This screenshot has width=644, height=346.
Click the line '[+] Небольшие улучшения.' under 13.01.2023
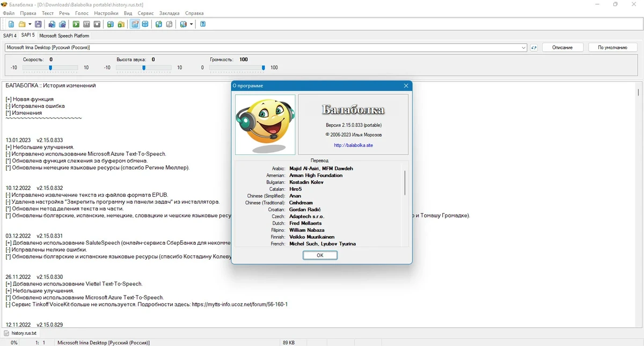coord(40,147)
